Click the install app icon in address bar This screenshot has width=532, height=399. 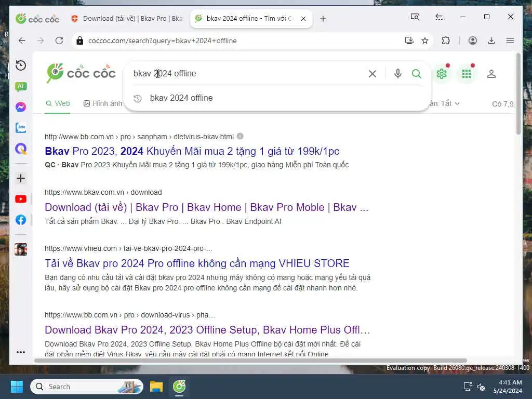pos(409,41)
